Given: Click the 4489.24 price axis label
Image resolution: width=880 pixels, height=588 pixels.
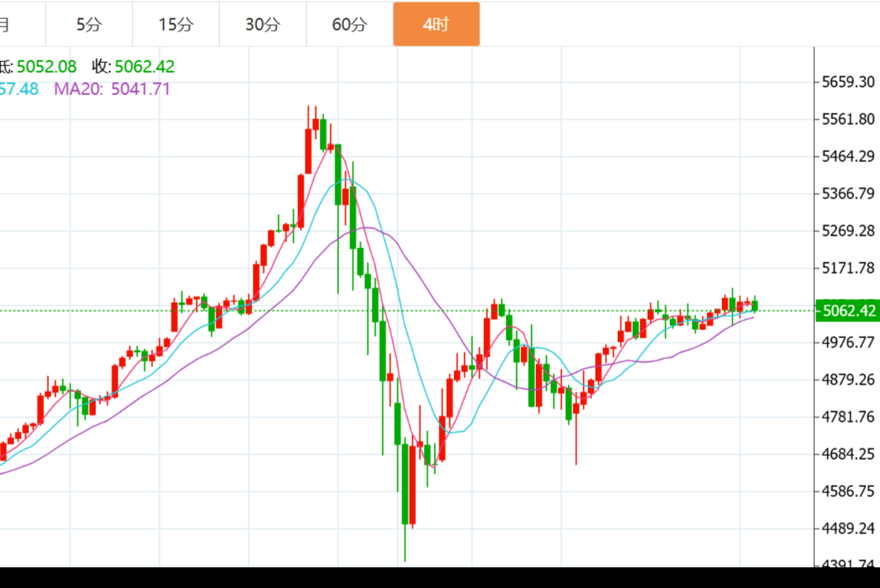Looking at the screenshot, I should (848, 528).
